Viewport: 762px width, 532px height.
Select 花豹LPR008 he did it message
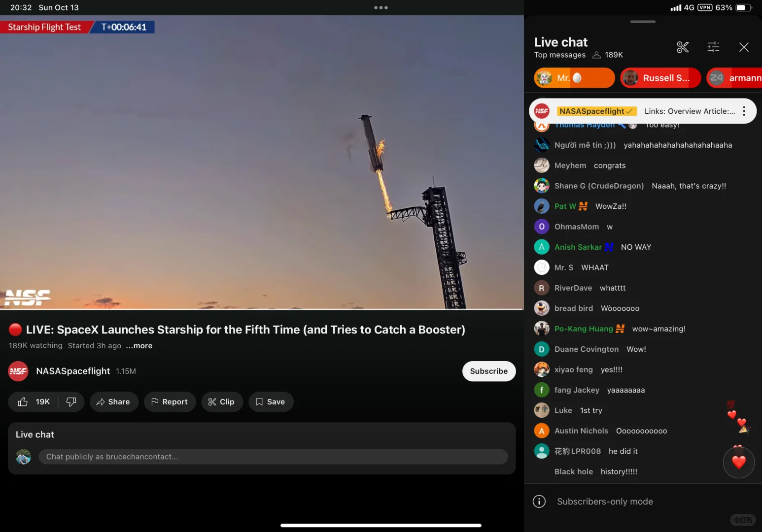coord(643,451)
